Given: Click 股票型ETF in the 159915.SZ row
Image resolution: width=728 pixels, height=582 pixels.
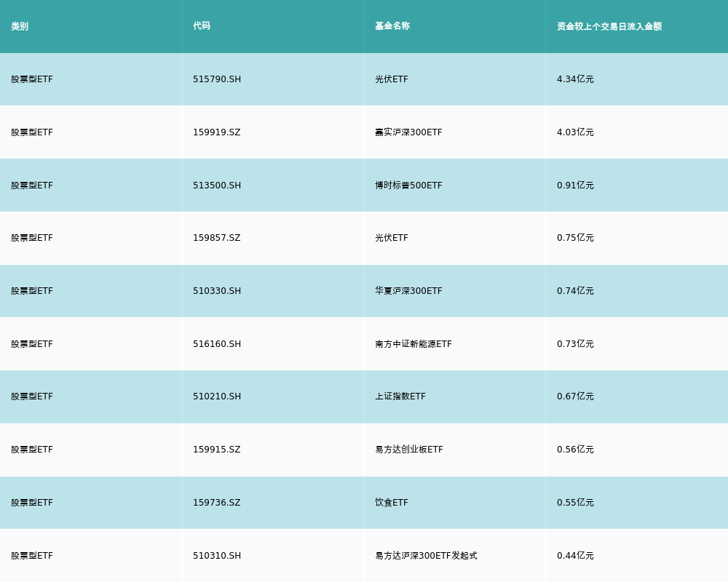Looking at the screenshot, I should pyautogui.click(x=32, y=450).
